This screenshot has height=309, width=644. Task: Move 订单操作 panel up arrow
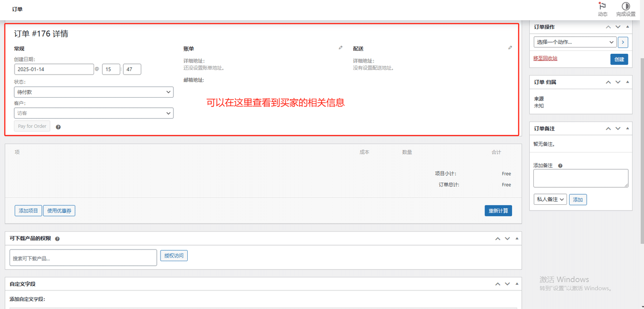pos(608,27)
